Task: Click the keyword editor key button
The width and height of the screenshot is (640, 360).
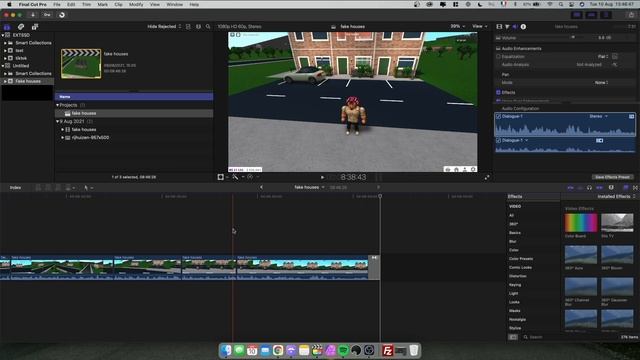Action: click(47, 15)
